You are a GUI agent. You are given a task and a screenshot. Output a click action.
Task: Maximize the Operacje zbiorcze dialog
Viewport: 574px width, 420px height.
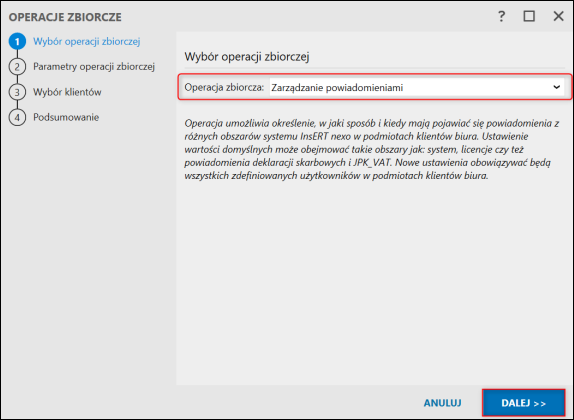click(x=529, y=16)
